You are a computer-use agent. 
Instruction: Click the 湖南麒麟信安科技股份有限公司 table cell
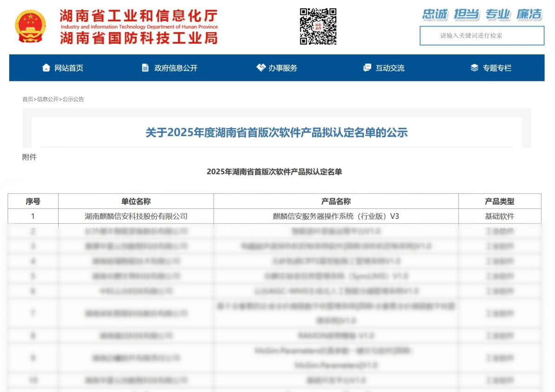tap(136, 216)
